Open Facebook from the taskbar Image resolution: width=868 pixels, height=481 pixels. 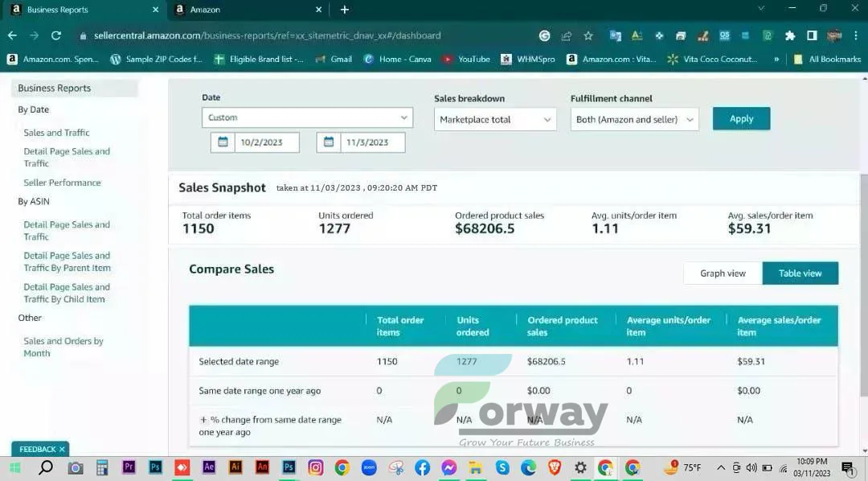[423, 467]
